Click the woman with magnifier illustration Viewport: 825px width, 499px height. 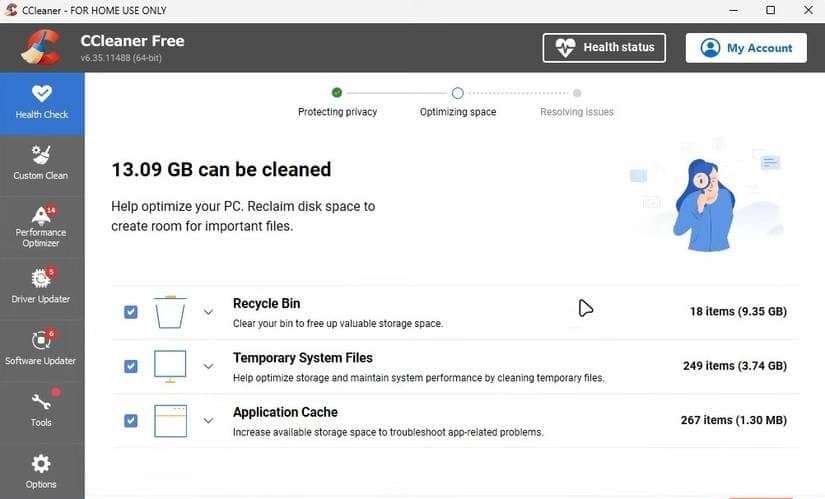coord(705,204)
